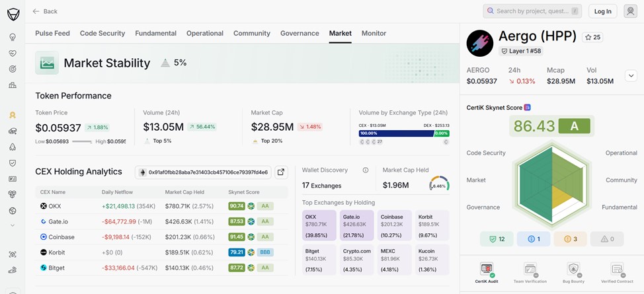Switch to the Code Security tab

102,33
